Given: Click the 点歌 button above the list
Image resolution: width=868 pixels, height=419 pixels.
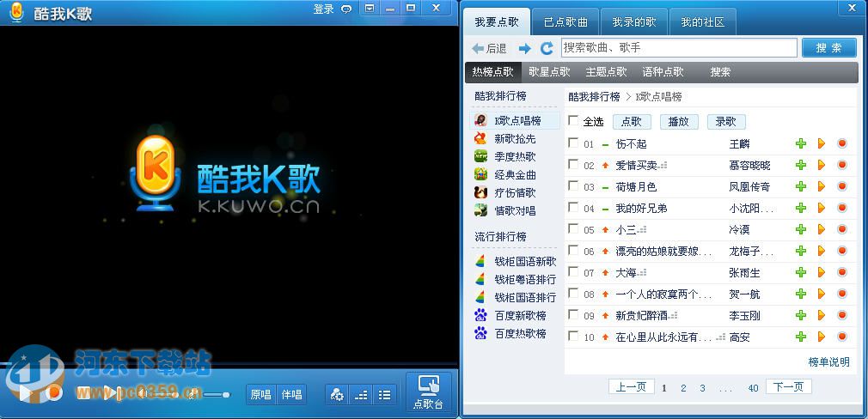Looking at the screenshot, I should [632, 122].
